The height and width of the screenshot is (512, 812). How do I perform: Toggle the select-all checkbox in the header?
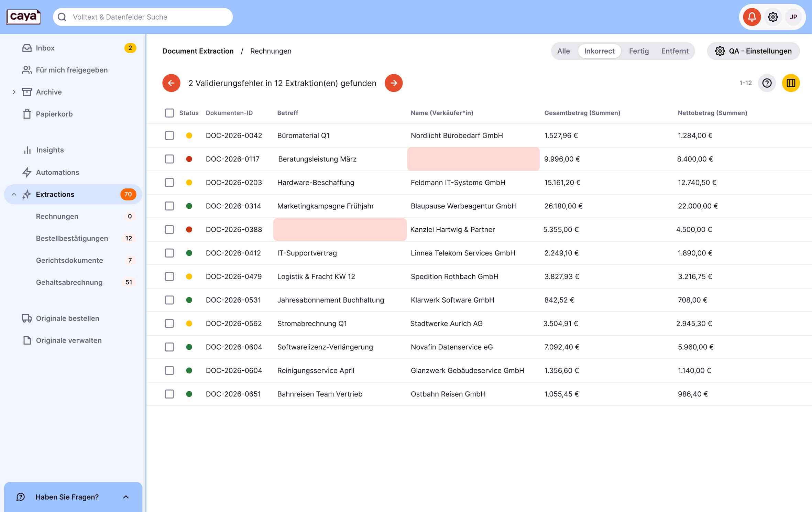169,113
